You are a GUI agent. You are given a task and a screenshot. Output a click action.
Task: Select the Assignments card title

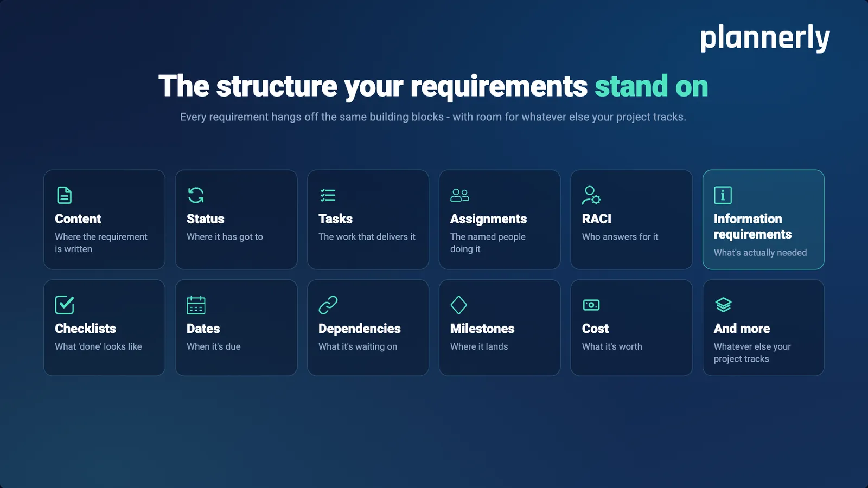(488, 219)
